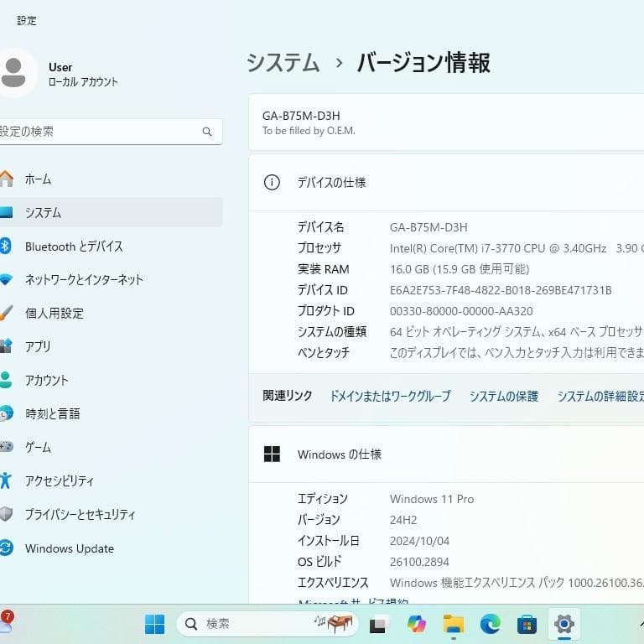Launch Copilot from the taskbar
The image size is (644, 644).
pos(416,624)
